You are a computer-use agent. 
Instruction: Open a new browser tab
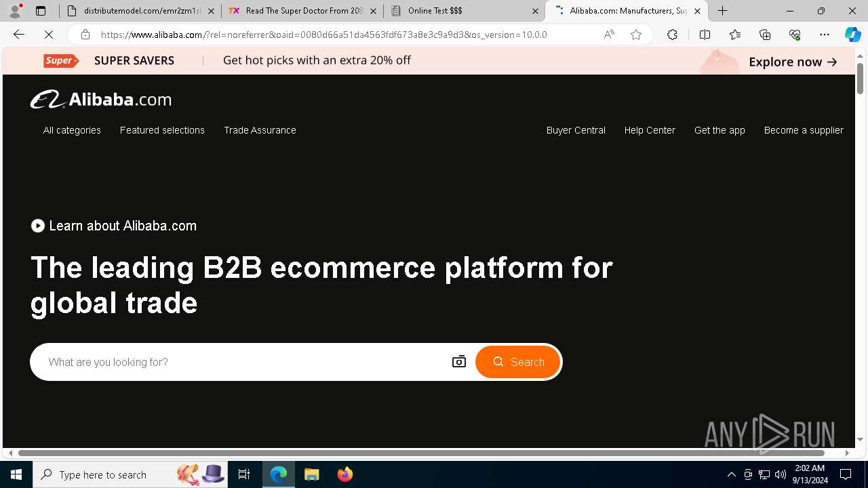(723, 11)
